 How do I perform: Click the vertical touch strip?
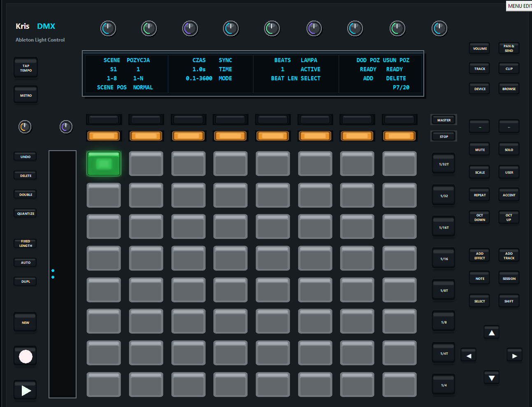(x=63, y=274)
